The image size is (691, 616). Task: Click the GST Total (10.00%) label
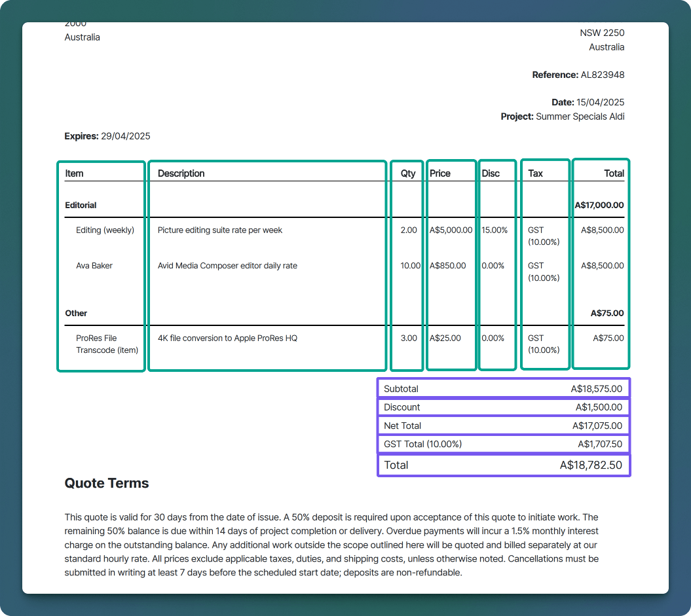click(x=422, y=444)
